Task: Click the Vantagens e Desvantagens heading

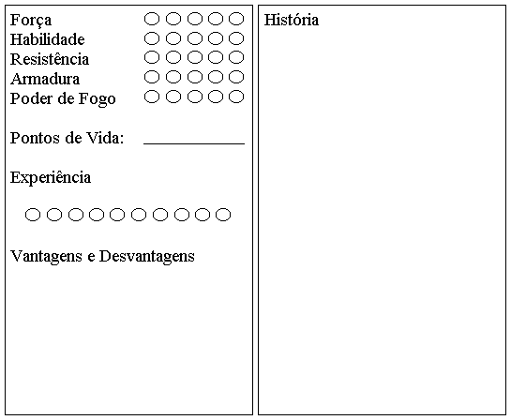Action: coord(102,257)
